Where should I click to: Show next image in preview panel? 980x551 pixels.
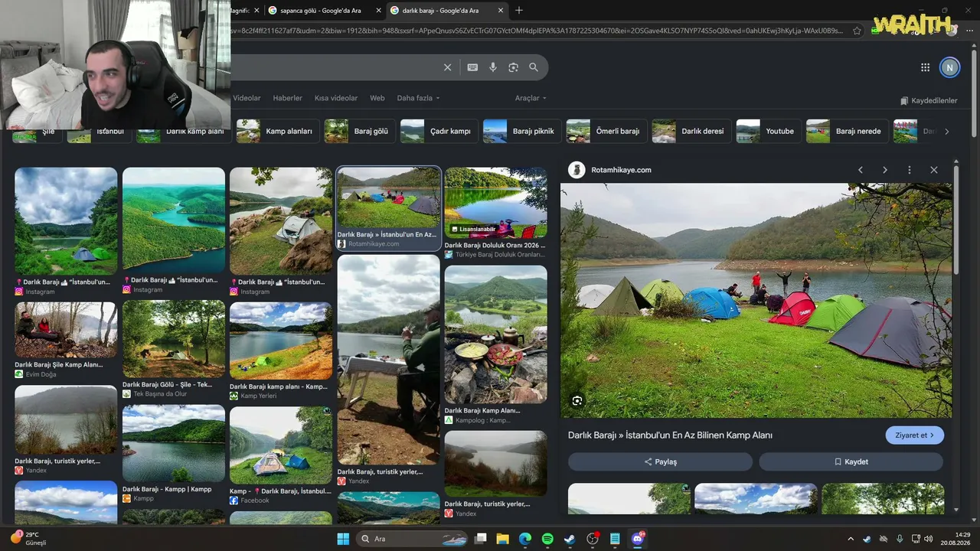(885, 170)
